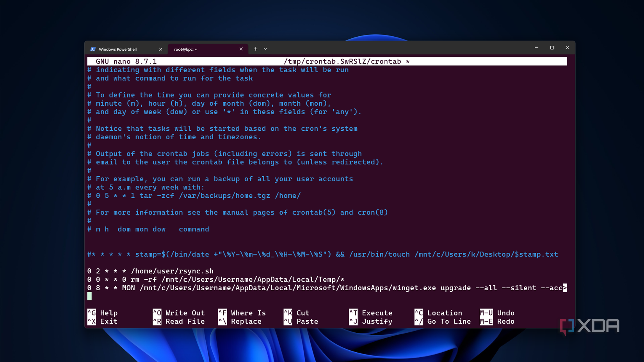Click the ^F Where Is shortcut
This screenshot has width=644, height=362.
coord(242,313)
